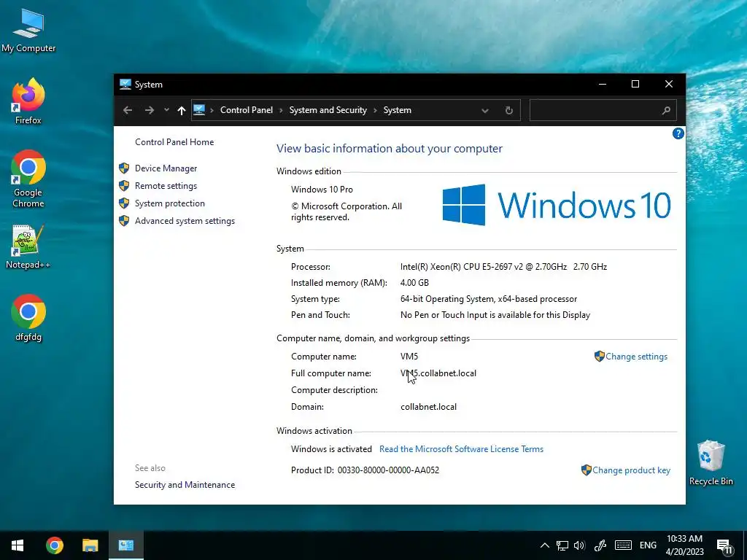
Task: Click Chrome in the taskbar
Action: (x=54, y=545)
